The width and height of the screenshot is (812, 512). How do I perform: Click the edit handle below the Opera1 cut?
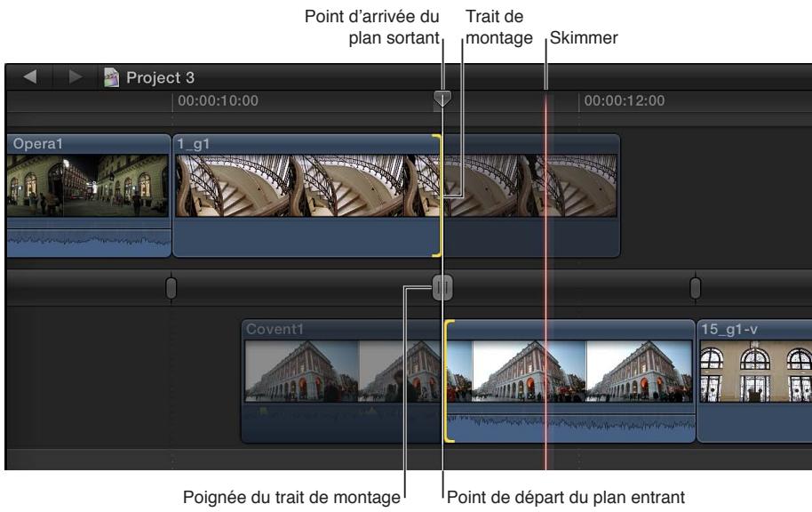171,288
